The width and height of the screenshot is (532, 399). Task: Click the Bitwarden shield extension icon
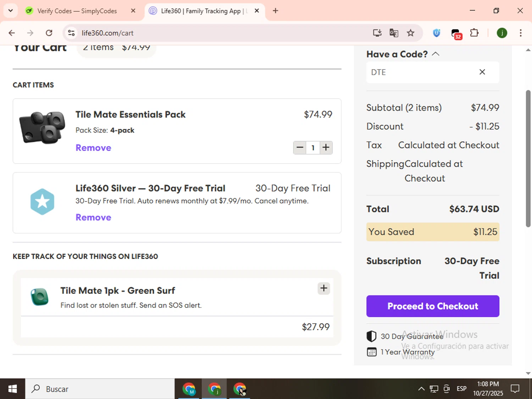(x=437, y=33)
